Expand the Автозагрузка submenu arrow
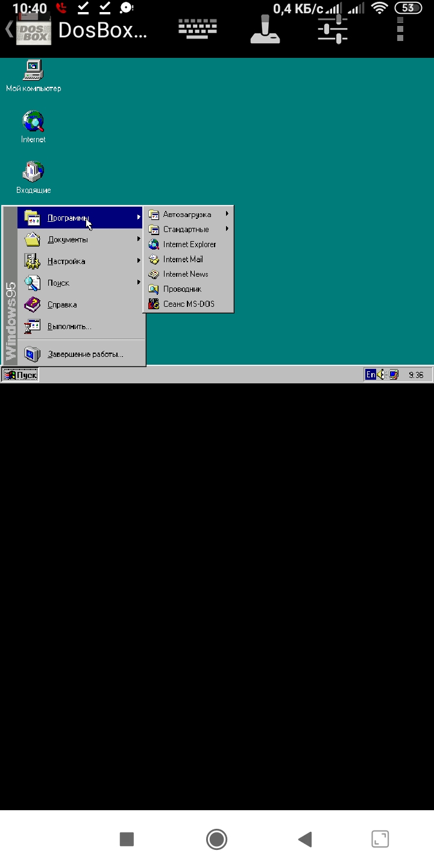This screenshot has width=434, height=868. pos(227,214)
